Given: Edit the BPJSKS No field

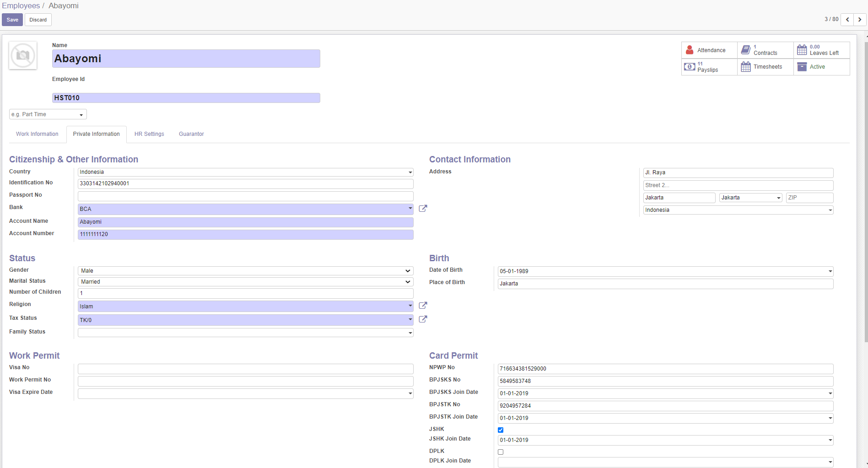Looking at the screenshot, I should (665, 381).
